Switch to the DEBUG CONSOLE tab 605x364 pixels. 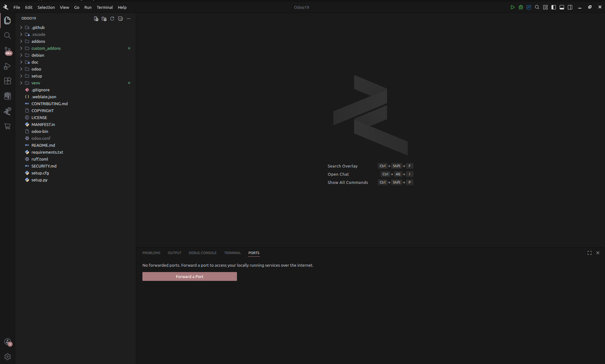tap(203, 253)
